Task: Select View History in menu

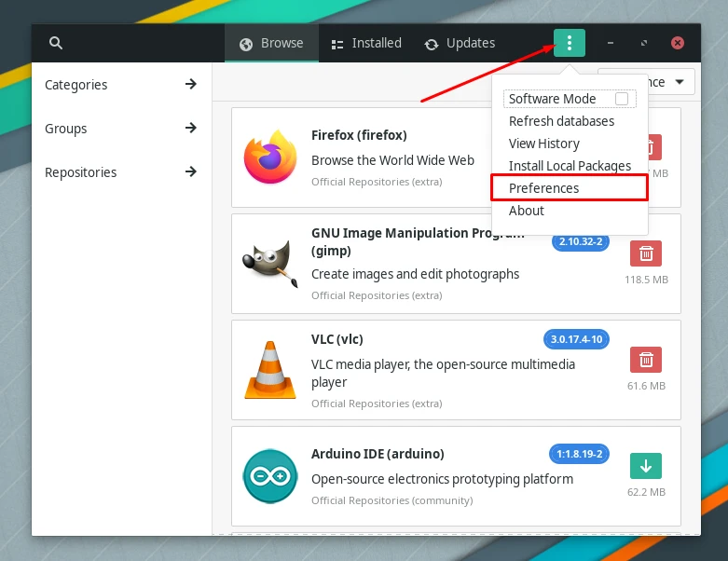Action: [x=544, y=144]
